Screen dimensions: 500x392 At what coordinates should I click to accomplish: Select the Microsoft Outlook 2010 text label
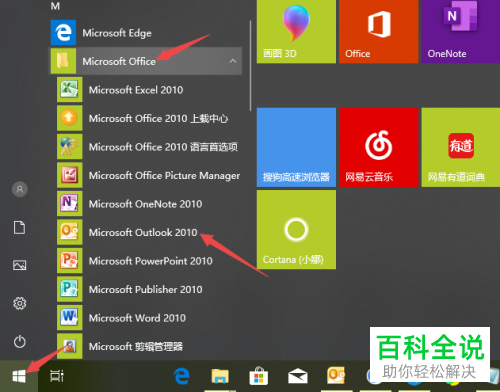(x=143, y=232)
